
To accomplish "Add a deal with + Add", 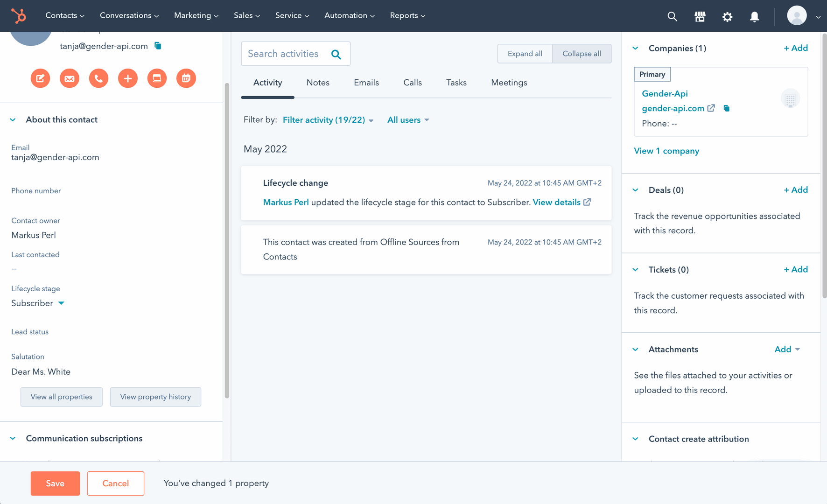I will point(796,190).
